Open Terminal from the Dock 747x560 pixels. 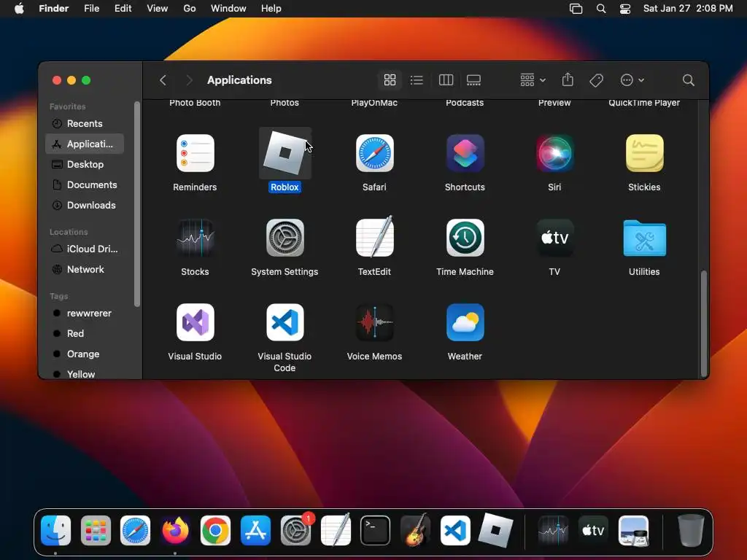point(376,531)
